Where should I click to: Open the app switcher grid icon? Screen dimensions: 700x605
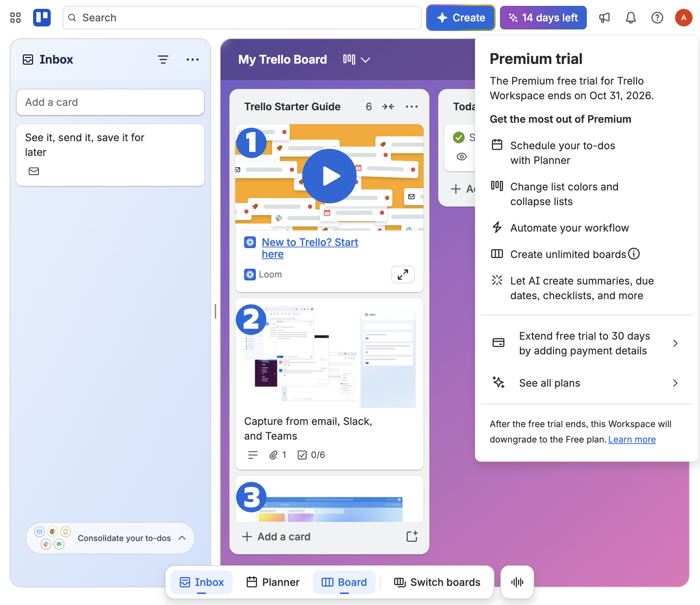(15, 18)
